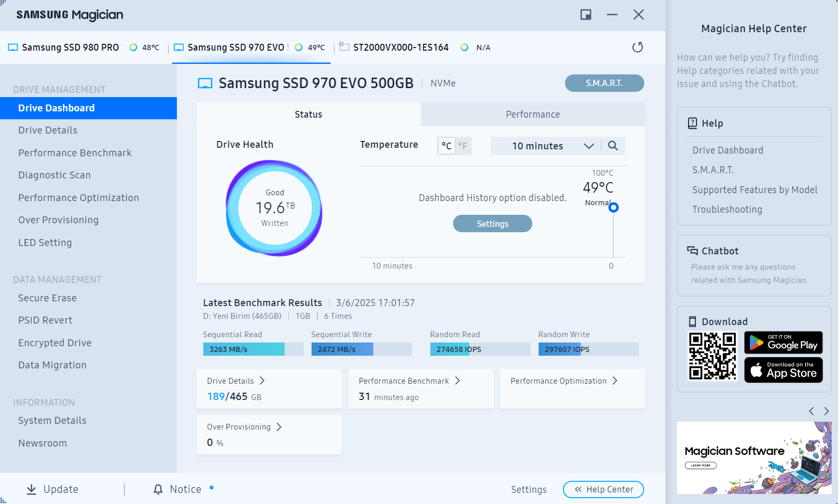Switch temperature unit to Fahrenheit
The height and width of the screenshot is (504, 838).
[463, 146]
